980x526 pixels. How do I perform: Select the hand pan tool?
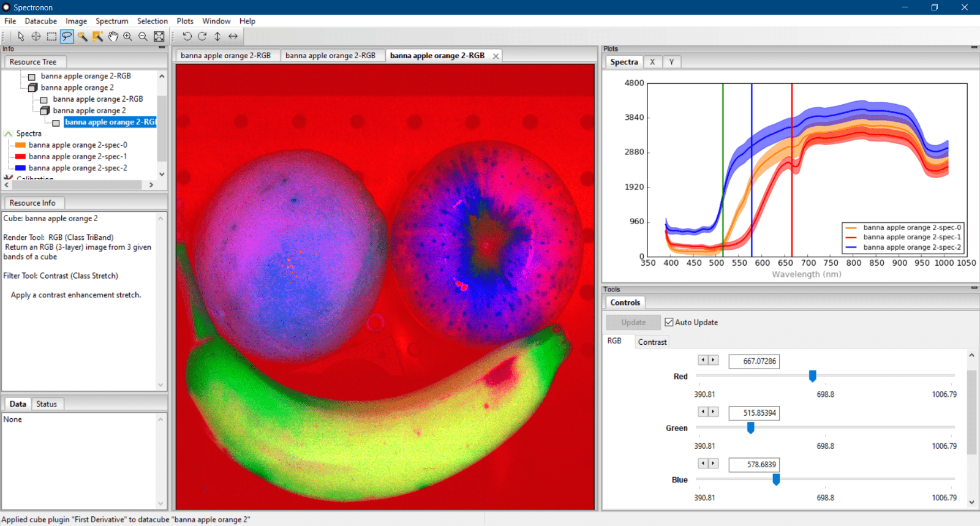(x=113, y=37)
